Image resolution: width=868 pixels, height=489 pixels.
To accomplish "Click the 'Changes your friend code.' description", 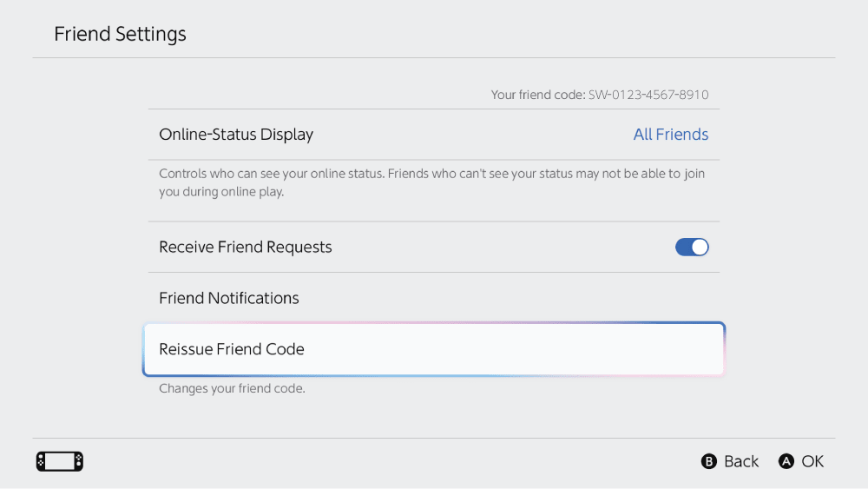I will [232, 388].
